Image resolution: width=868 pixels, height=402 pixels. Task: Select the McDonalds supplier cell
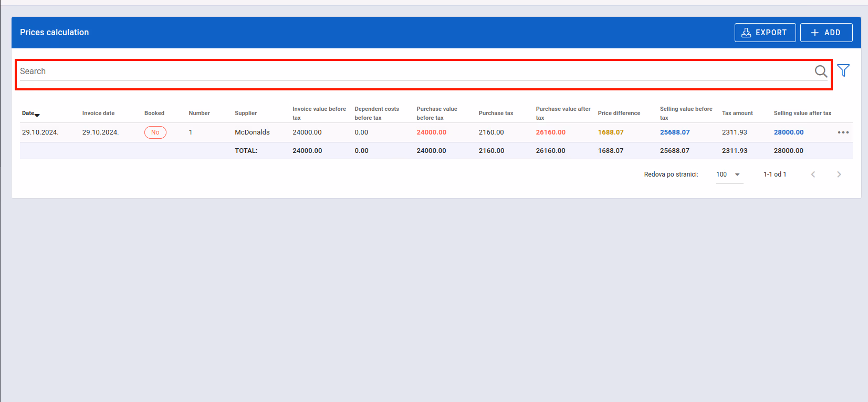(x=252, y=132)
